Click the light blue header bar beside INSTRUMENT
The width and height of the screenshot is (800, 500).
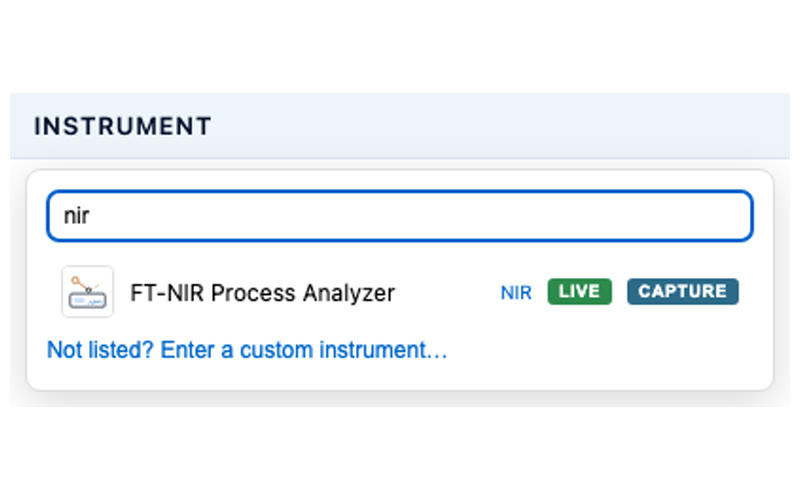click(500, 126)
